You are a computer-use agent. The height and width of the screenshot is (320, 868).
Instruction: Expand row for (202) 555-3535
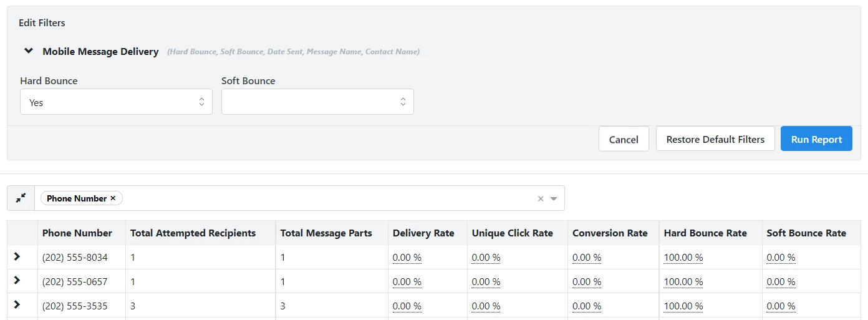pos(17,305)
